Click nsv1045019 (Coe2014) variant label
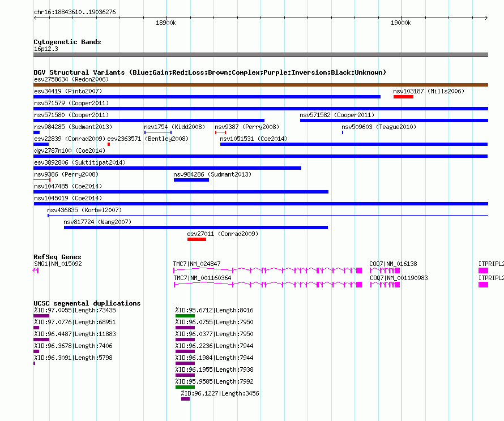 (68, 198)
